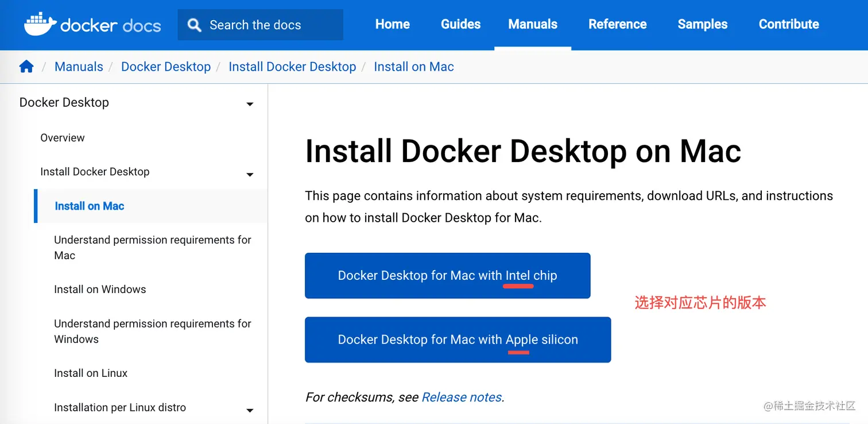Image resolution: width=868 pixels, height=424 pixels.
Task: Open the Contribute nav item
Action: point(789,24)
